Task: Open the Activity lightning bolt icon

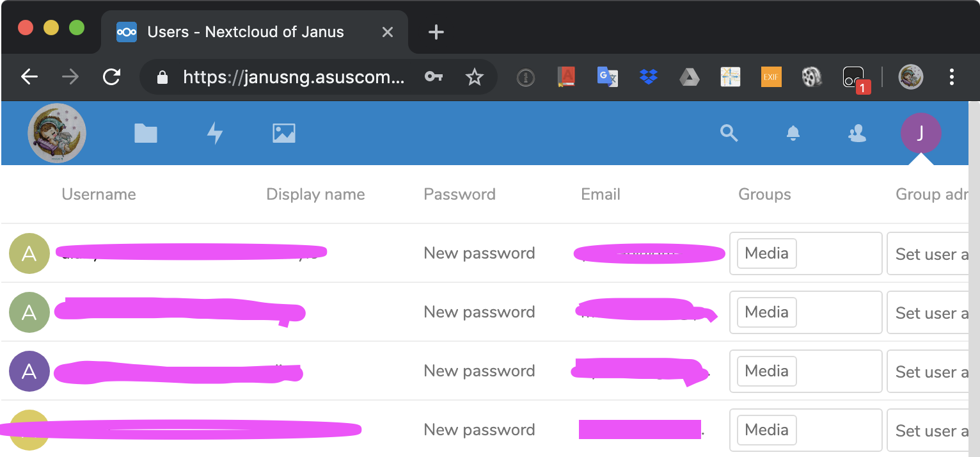Action: pyautogui.click(x=215, y=133)
